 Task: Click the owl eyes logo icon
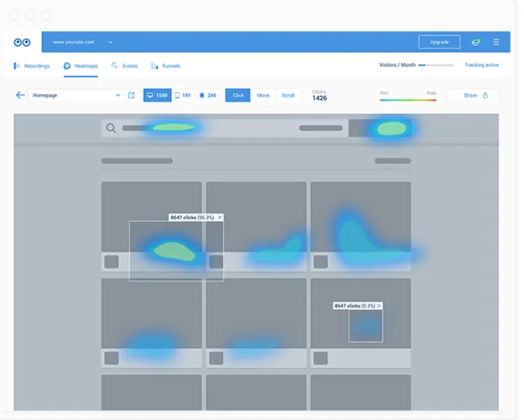tap(22, 42)
